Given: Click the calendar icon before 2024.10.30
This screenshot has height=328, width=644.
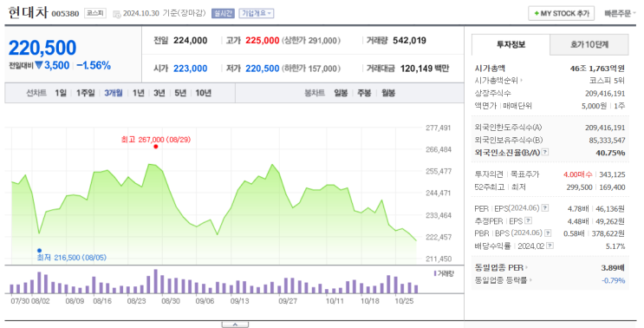Looking at the screenshot, I should (x=117, y=14).
